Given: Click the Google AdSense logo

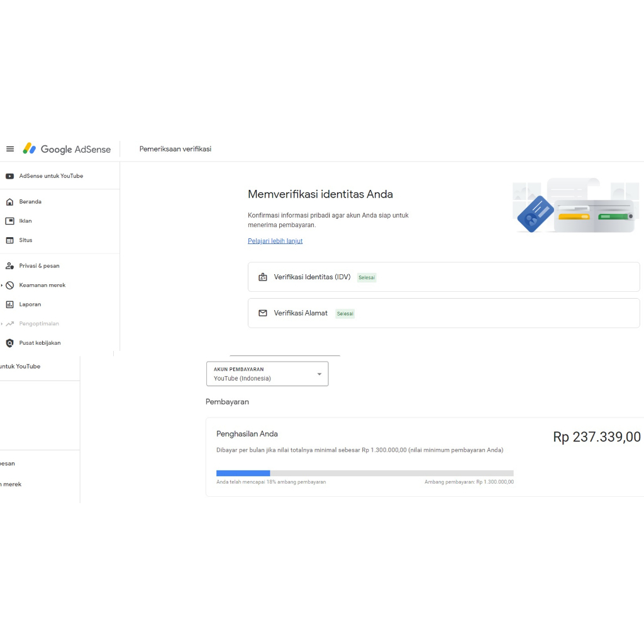Looking at the screenshot, I should (x=67, y=149).
